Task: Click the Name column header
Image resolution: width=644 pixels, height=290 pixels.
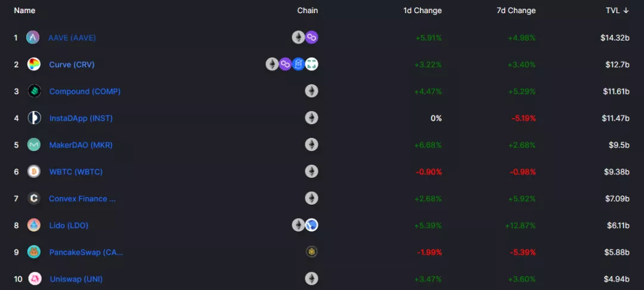Action: pyautogui.click(x=24, y=11)
